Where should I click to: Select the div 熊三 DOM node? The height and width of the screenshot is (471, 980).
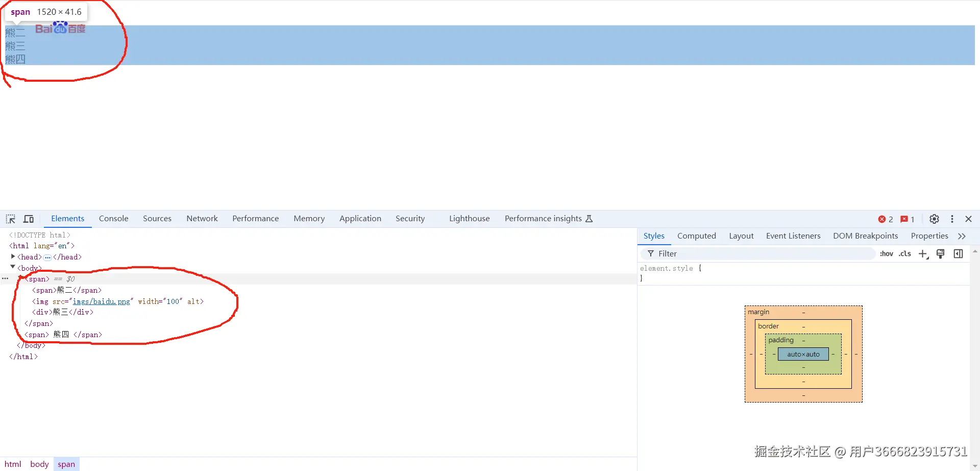click(x=63, y=312)
